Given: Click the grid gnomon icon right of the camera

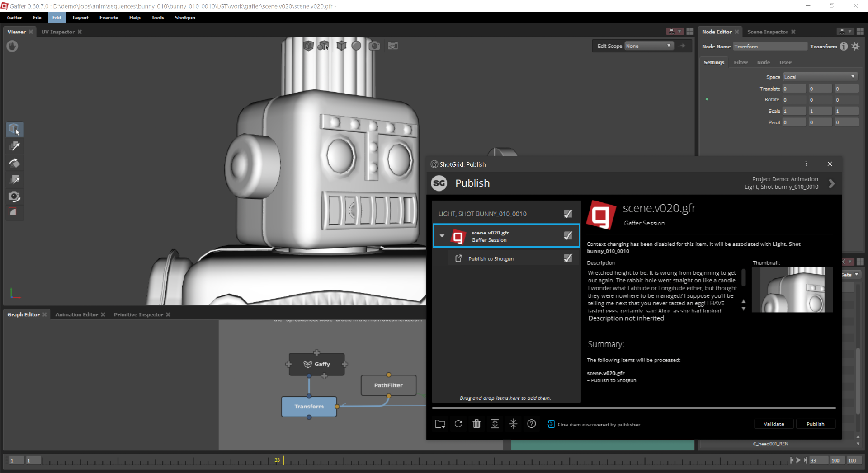Looking at the screenshot, I should click(393, 46).
